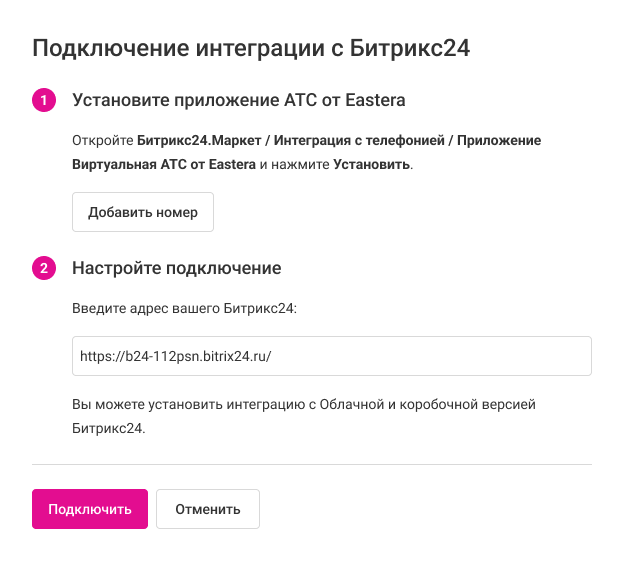Click the pink Подключить button
The image size is (624, 561).
[x=90, y=509]
